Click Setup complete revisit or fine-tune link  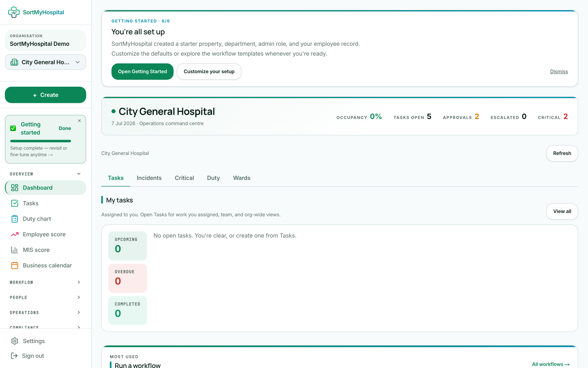point(39,151)
